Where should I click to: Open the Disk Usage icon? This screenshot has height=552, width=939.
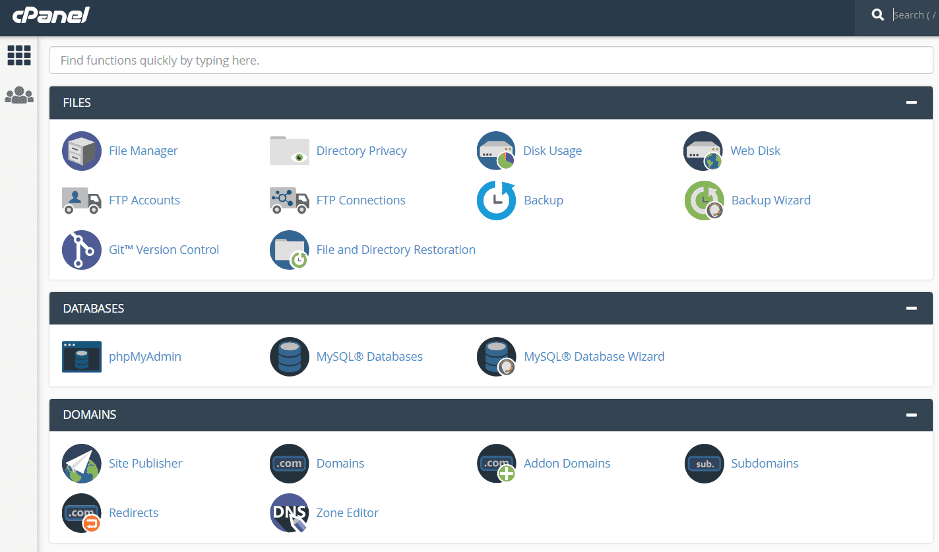(x=496, y=151)
